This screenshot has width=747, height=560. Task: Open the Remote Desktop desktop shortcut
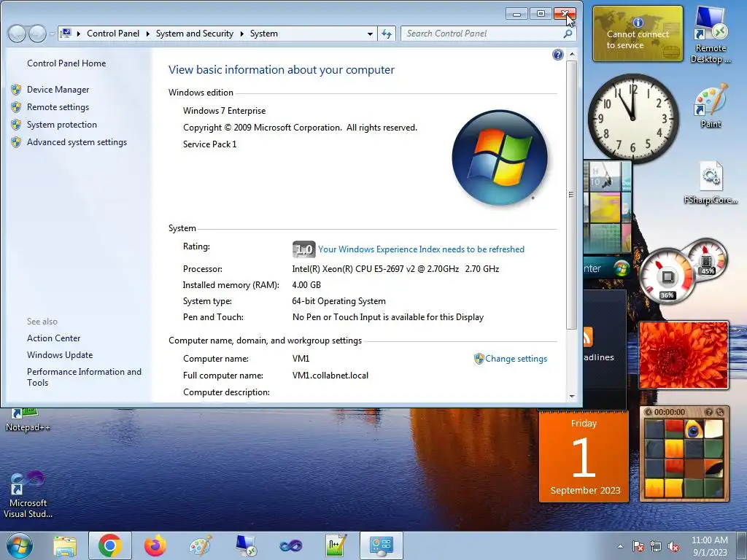pyautogui.click(x=711, y=35)
